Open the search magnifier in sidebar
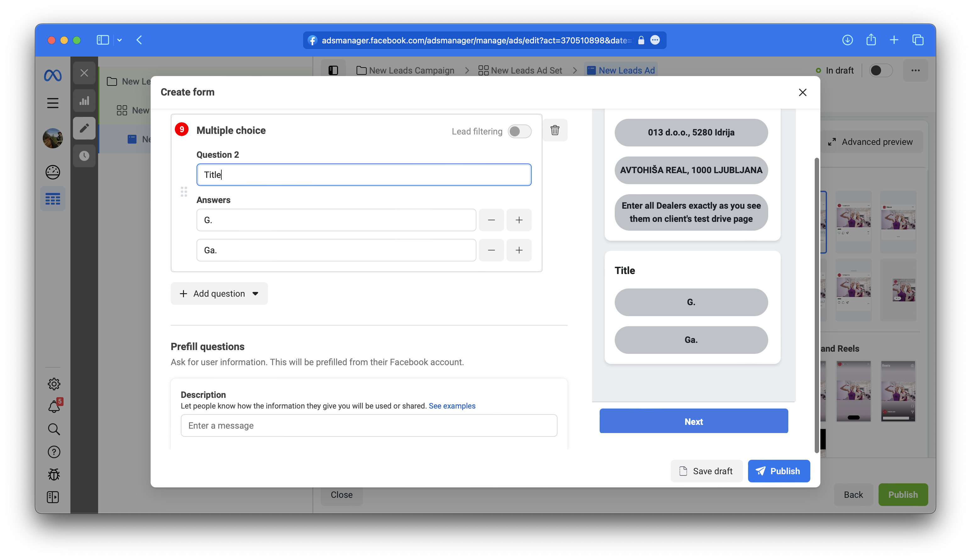The height and width of the screenshot is (560, 971). pos(54,429)
